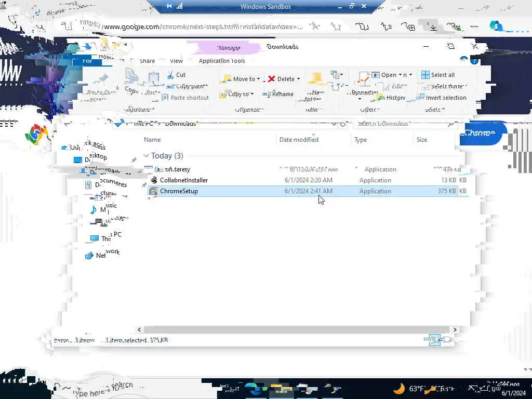Viewport: 532px width, 399px height.
Task: Click the History icon in Open group
Action: click(381, 98)
